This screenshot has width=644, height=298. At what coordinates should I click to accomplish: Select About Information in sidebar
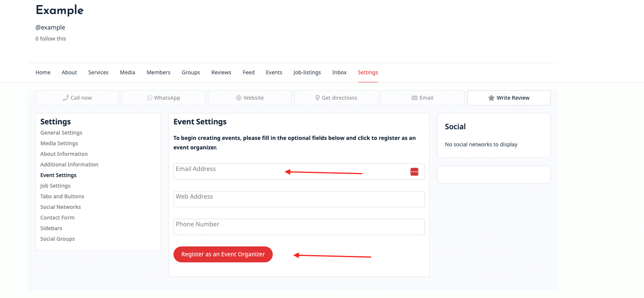click(x=64, y=154)
